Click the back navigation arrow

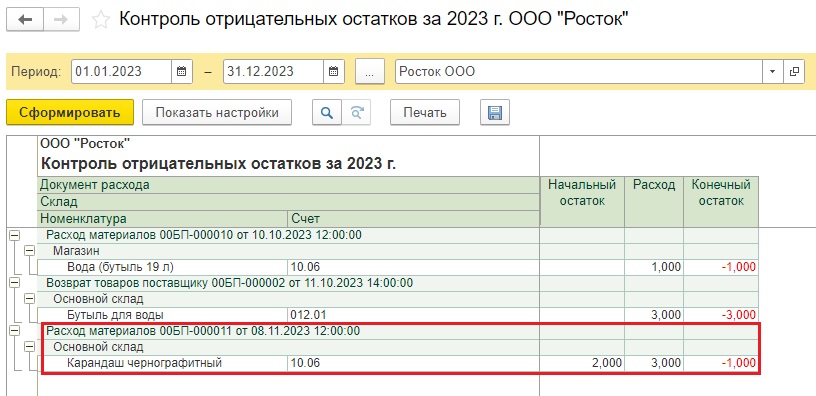coord(24,20)
